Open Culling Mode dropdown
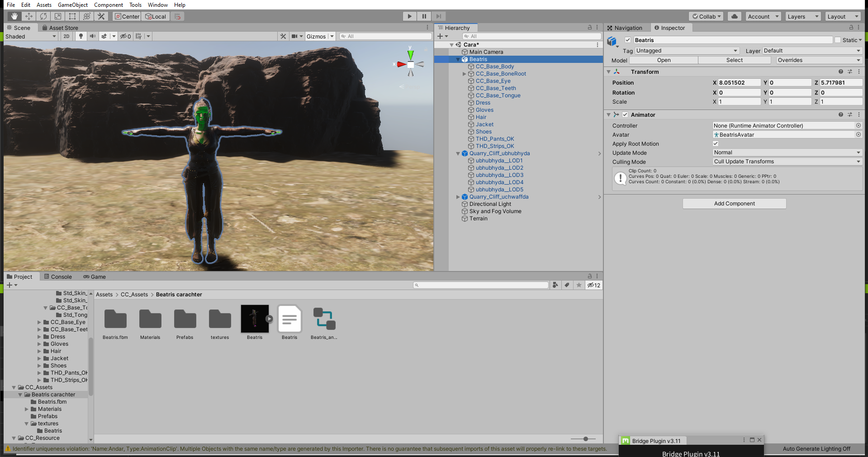 tap(787, 162)
